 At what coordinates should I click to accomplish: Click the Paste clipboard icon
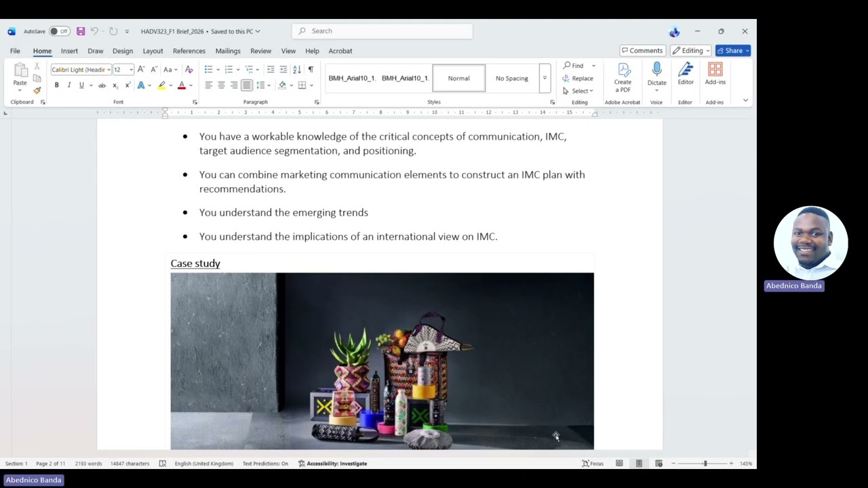point(20,70)
